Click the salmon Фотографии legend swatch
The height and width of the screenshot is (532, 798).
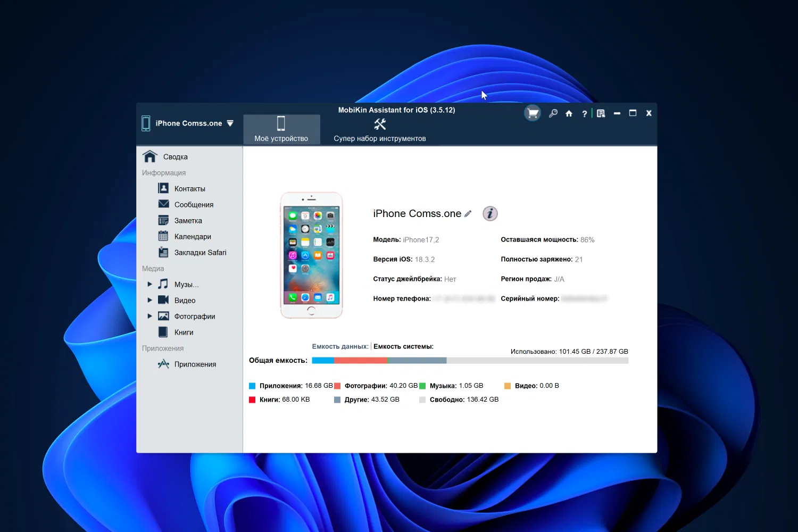pyautogui.click(x=337, y=386)
